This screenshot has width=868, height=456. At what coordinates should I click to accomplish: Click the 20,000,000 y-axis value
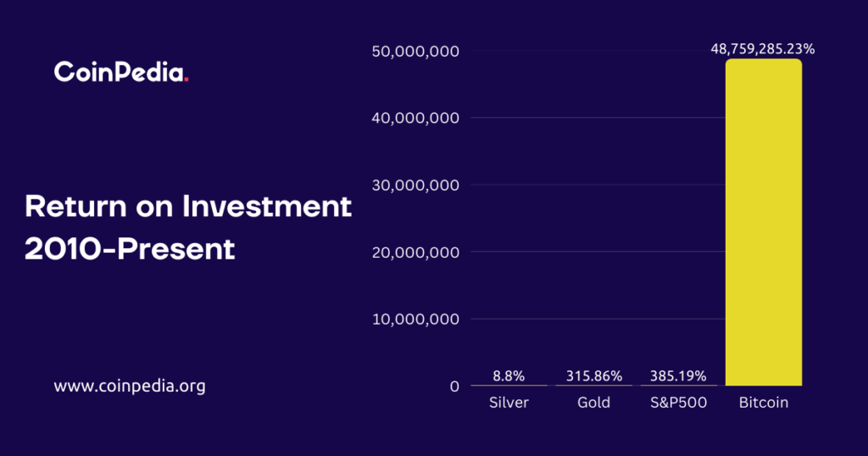click(x=415, y=252)
